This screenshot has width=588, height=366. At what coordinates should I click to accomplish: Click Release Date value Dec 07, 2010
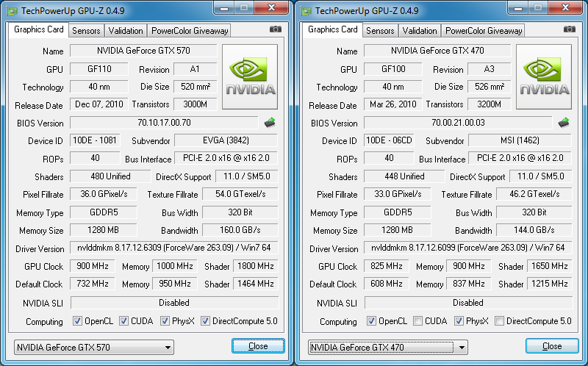tap(99, 104)
